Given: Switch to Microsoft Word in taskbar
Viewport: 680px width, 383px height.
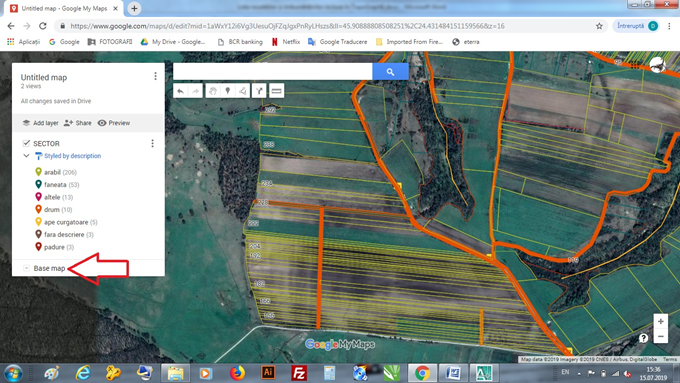Looking at the screenshot, I should [453, 373].
